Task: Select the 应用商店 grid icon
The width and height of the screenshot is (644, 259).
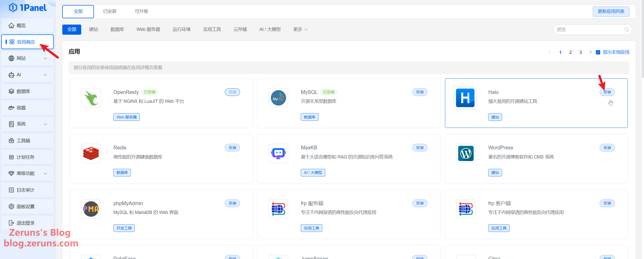Action: (x=12, y=42)
